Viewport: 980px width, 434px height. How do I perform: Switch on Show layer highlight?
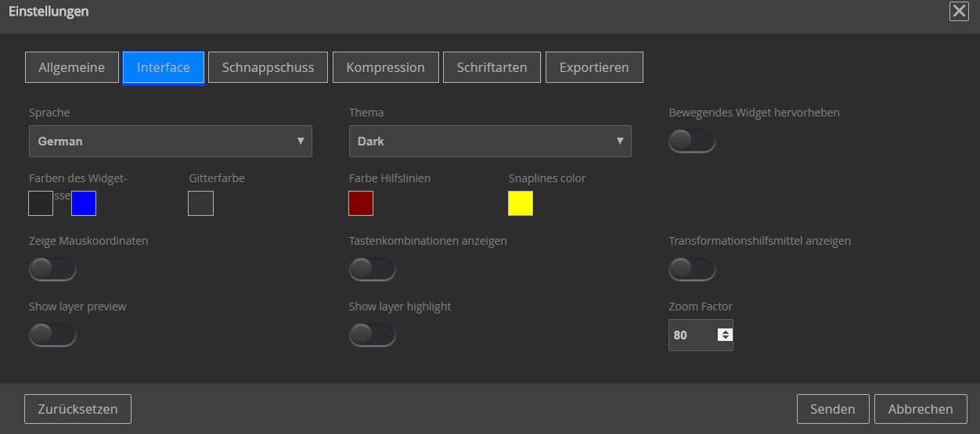[373, 335]
